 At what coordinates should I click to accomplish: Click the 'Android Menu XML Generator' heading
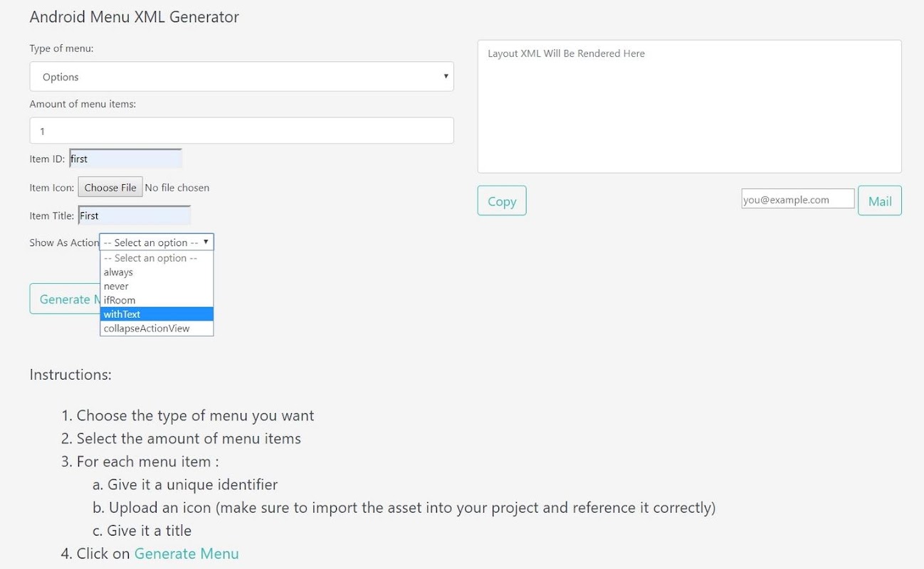(135, 17)
